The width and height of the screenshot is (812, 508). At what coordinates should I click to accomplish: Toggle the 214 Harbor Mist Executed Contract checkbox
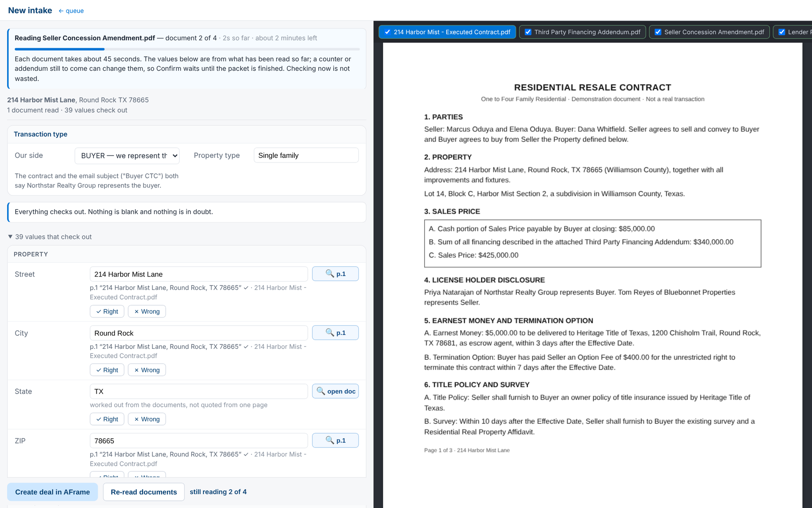387,32
